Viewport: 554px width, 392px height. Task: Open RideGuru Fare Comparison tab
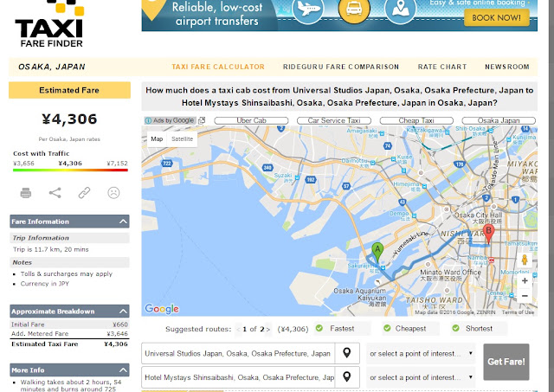click(341, 67)
